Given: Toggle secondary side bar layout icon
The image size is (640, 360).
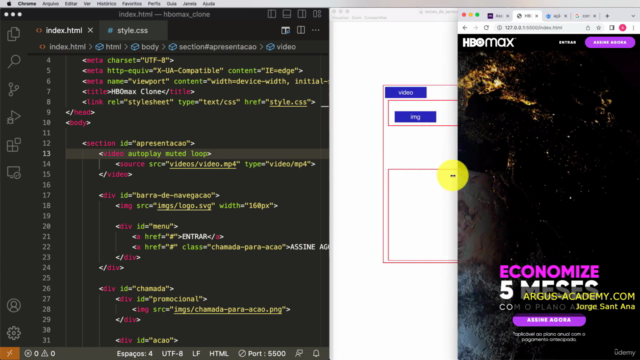Looking at the screenshot, I should click(302, 14).
